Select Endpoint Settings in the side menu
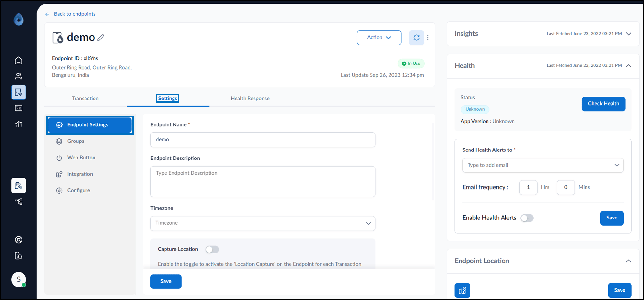Viewport: 644px width, 300px height. pyautogui.click(x=90, y=125)
